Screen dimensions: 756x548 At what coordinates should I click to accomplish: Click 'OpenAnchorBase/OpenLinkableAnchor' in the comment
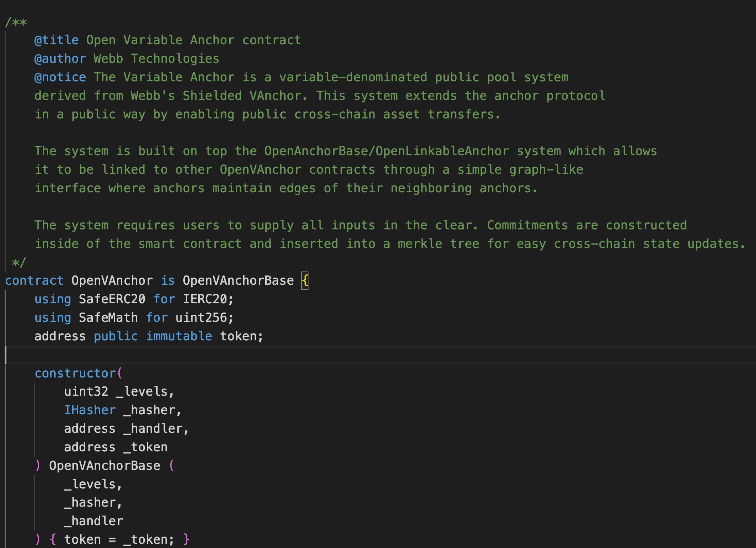click(387, 151)
